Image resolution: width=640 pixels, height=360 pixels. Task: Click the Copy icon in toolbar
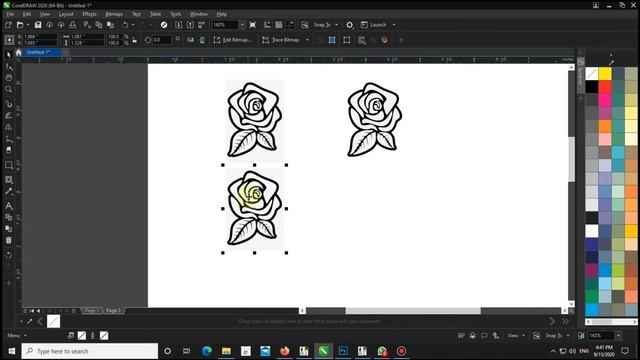pos(99,25)
